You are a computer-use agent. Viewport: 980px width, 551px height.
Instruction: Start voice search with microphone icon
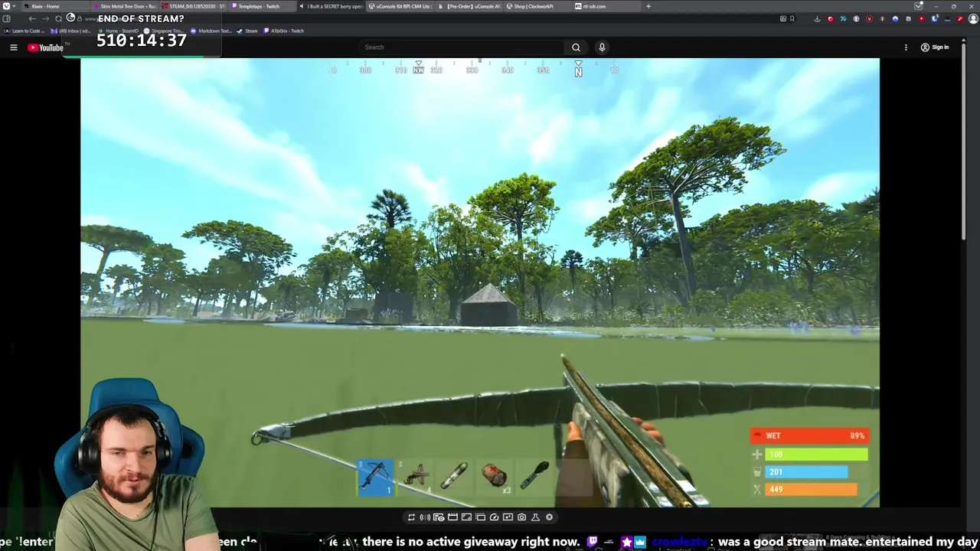tap(602, 47)
